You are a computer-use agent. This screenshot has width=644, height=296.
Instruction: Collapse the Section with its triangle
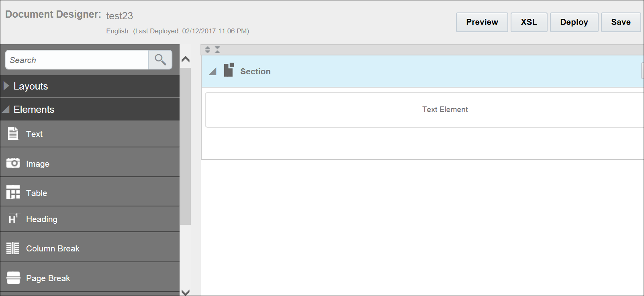pyautogui.click(x=213, y=71)
